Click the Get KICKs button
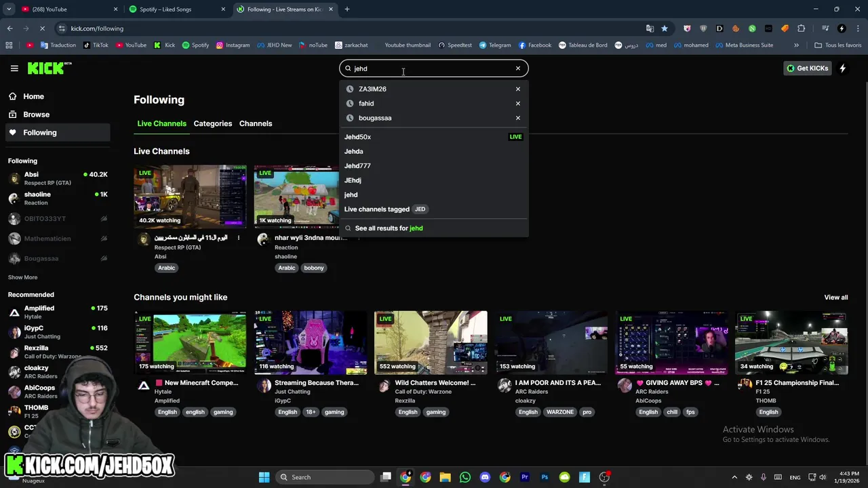Screen dimensions: 868x488 point(808,68)
